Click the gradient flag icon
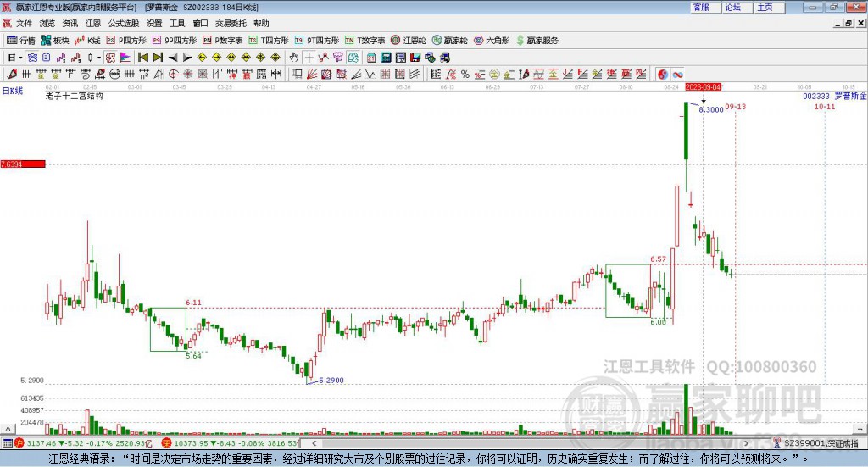 (125, 58)
